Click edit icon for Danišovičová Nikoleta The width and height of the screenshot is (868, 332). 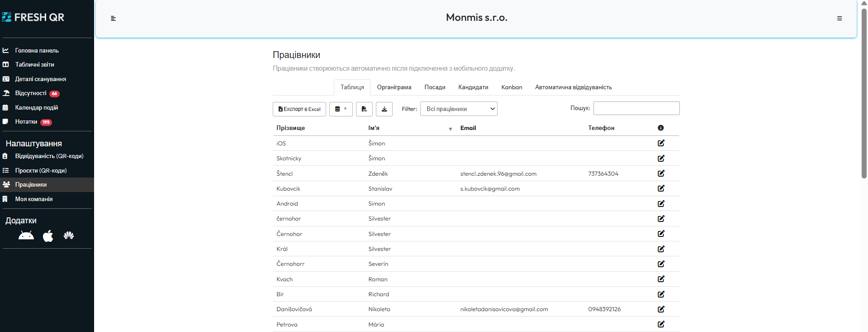click(x=661, y=309)
